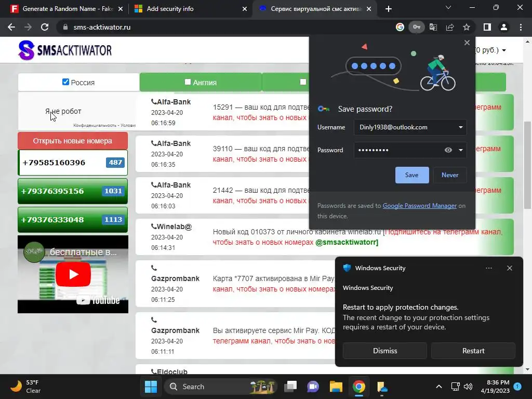Open the password key icon in the toolbar

pos(417,27)
